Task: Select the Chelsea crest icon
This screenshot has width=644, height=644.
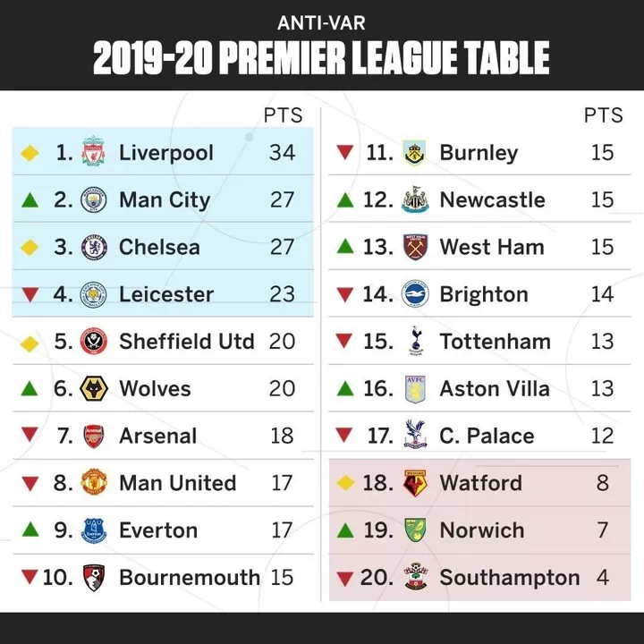Action: tap(94, 247)
